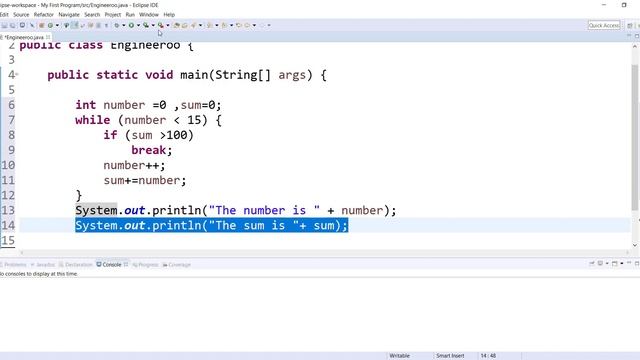Image resolution: width=640 pixels, height=360 pixels.
Task: Click the red square toolbar icon
Action: click(41, 25)
